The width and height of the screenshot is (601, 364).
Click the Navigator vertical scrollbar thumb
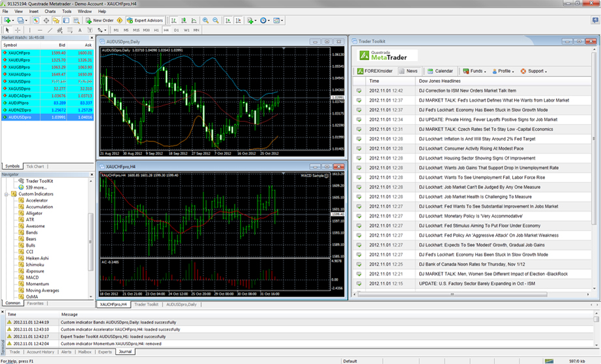point(91,242)
